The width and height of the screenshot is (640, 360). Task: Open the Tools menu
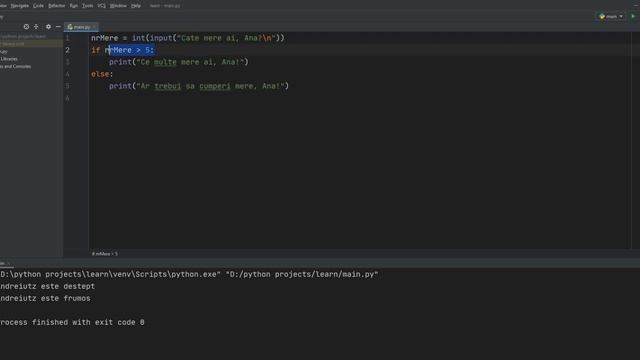(x=87, y=6)
